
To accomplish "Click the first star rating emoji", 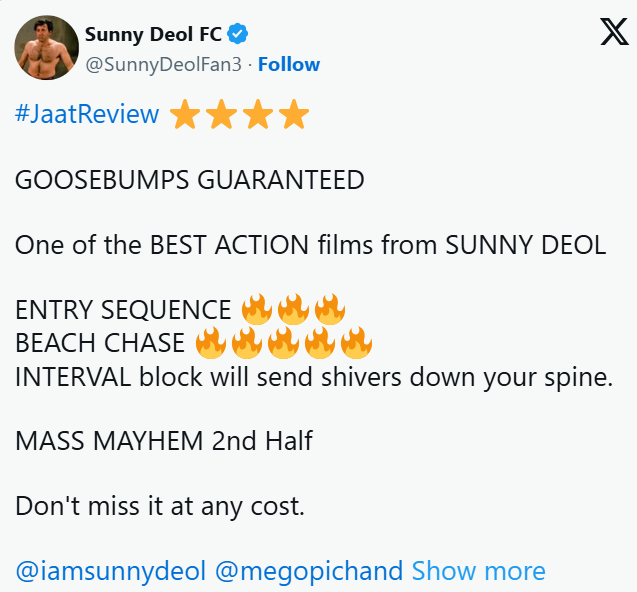I will (x=185, y=115).
